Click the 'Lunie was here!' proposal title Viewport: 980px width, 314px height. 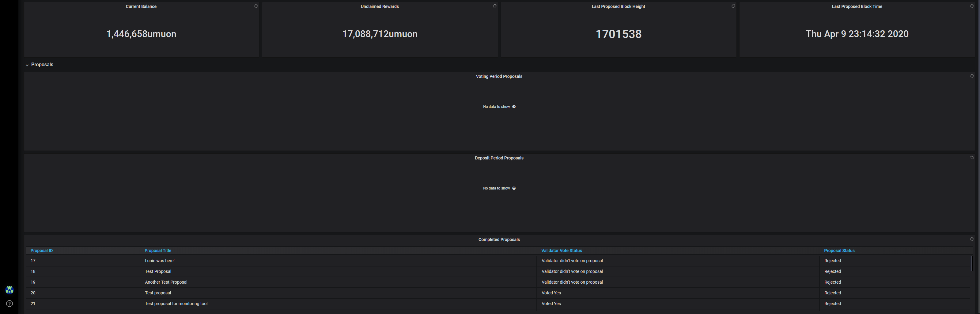click(x=160, y=261)
